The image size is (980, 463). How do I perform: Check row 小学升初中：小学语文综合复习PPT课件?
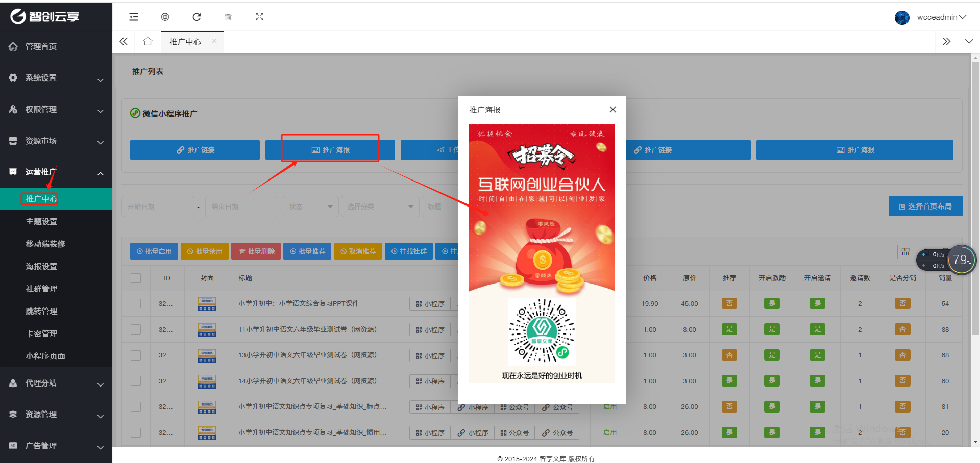coord(136,303)
